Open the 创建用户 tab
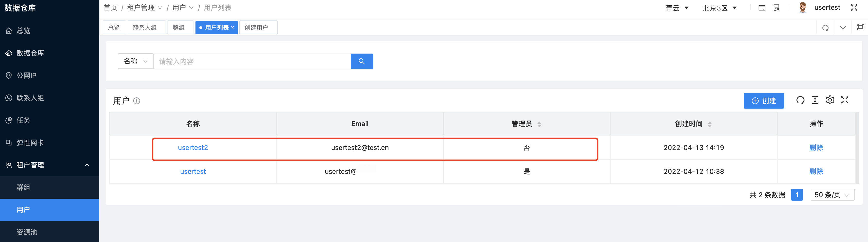The image size is (868, 242). [258, 27]
